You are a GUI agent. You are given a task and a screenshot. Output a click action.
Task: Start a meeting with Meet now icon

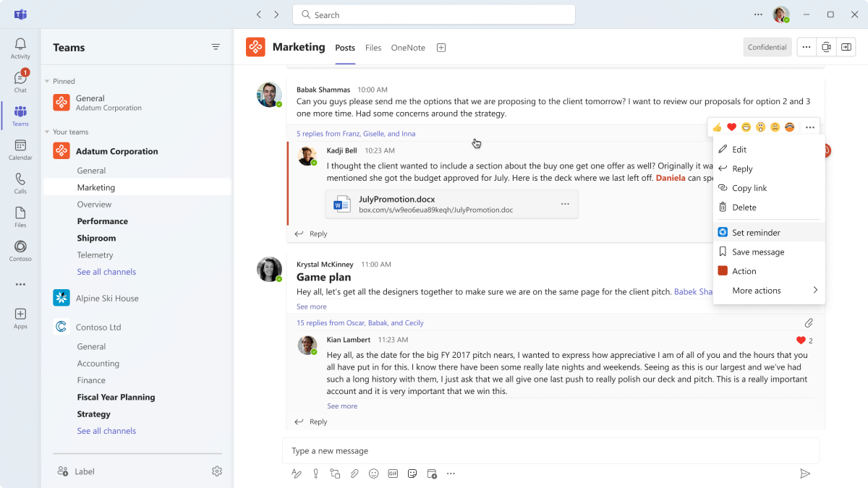[x=826, y=47]
